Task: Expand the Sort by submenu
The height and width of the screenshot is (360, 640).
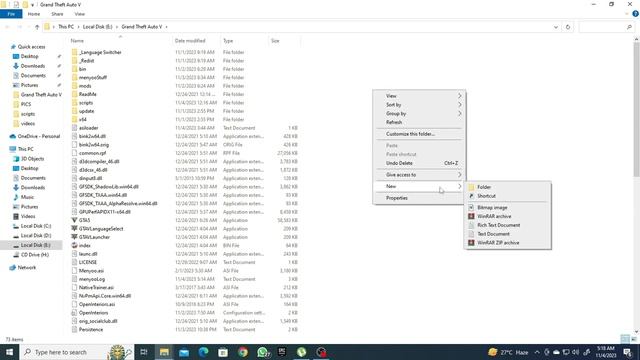Action: pyautogui.click(x=419, y=105)
